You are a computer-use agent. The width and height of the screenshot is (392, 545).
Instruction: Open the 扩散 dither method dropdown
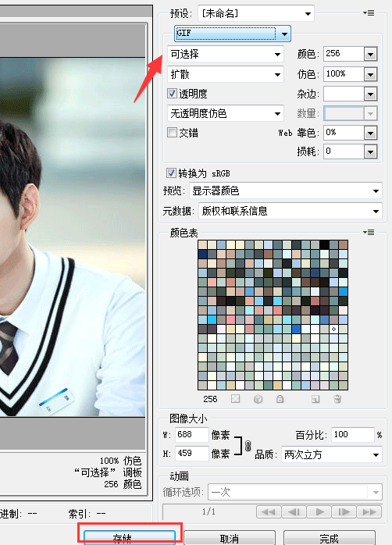click(x=225, y=74)
